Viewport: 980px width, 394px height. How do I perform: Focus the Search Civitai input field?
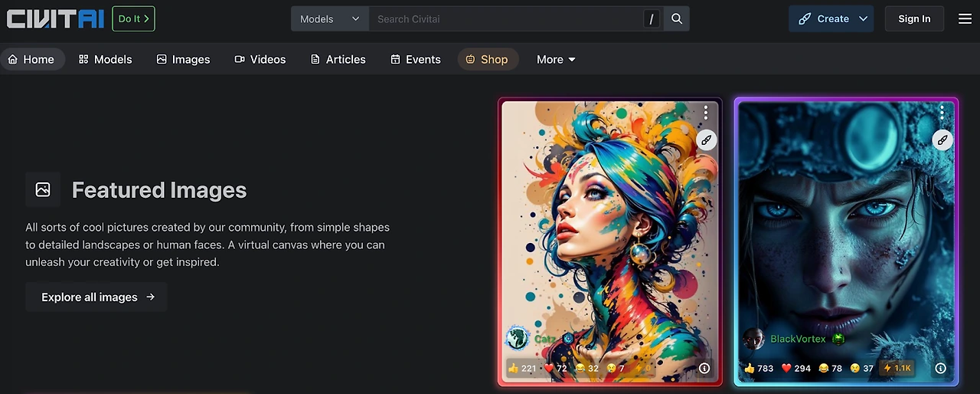click(x=507, y=18)
